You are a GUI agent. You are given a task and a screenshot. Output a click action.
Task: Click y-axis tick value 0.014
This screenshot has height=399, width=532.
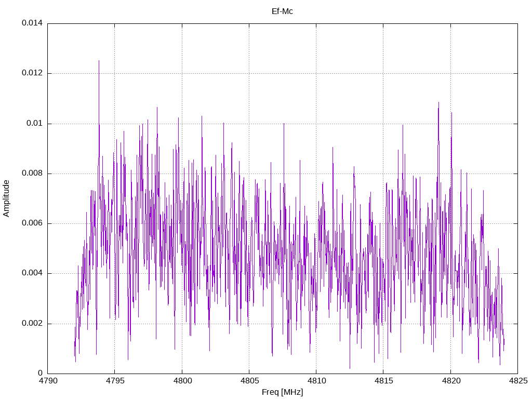(32, 23)
